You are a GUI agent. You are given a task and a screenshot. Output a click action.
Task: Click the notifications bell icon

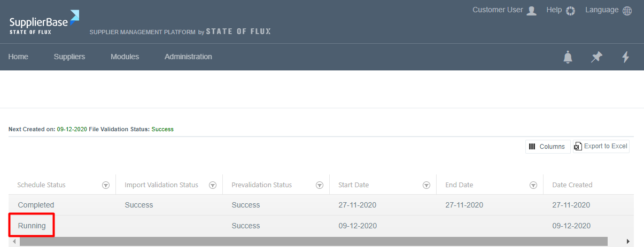click(568, 57)
